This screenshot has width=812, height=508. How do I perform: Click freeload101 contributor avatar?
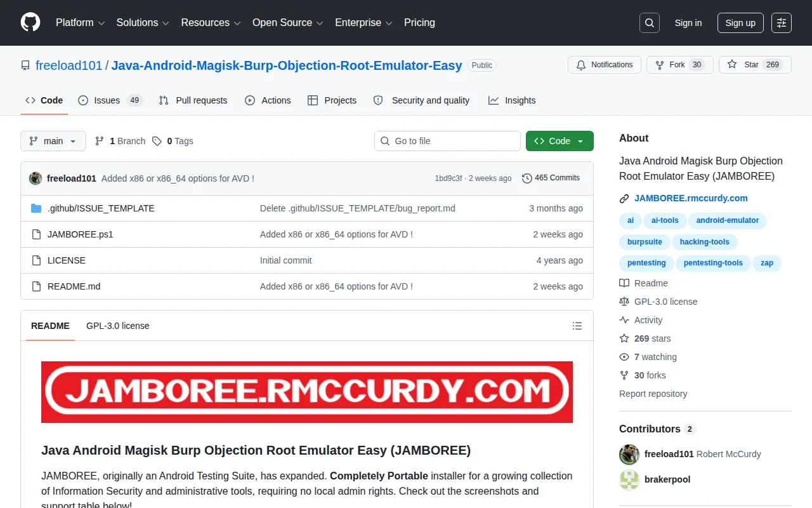click(629, 454)
